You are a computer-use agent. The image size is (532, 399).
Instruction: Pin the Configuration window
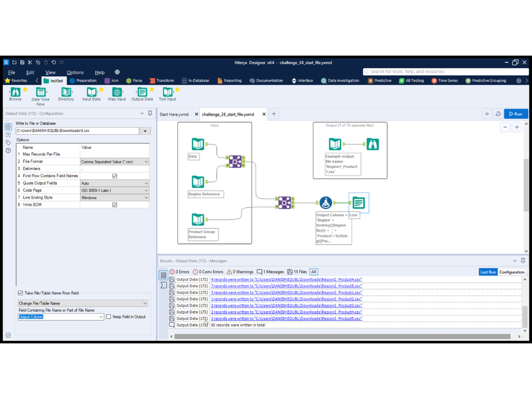click(150, 113)
